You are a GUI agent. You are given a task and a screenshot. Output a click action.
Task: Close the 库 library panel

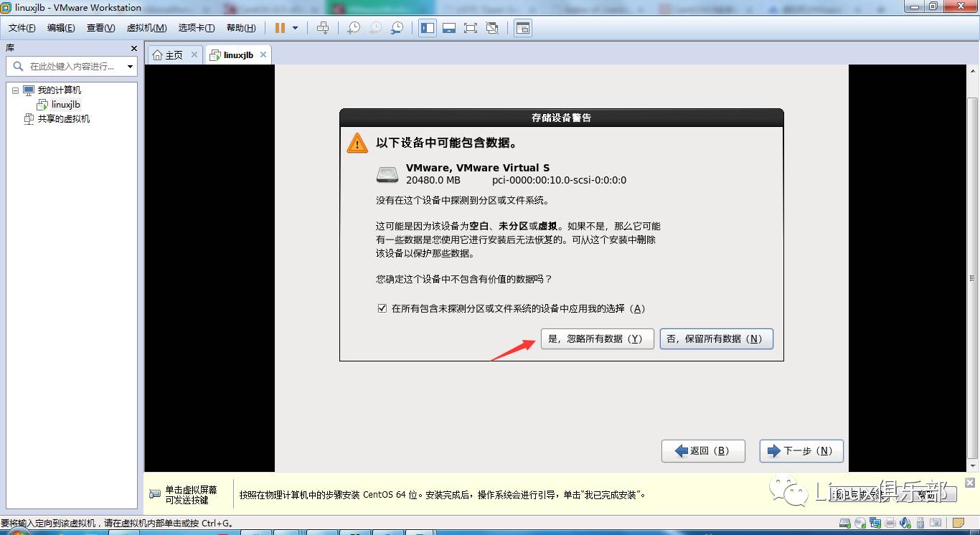click(x=134, y=48)
